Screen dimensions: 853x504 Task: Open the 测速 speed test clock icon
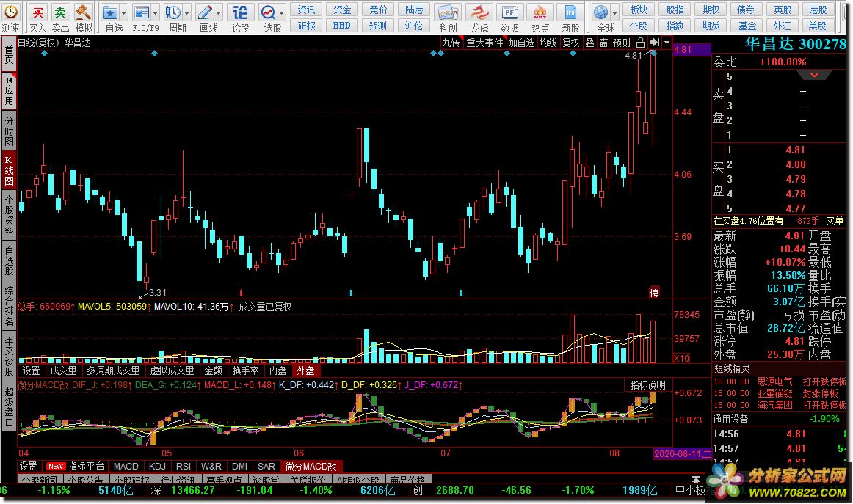[10, 12]
